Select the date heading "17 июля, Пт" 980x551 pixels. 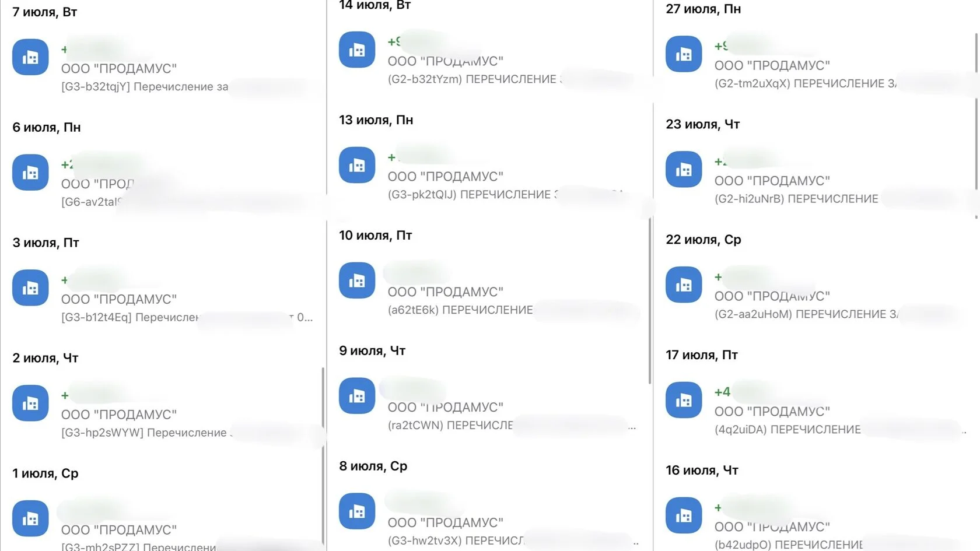(x=702, y=355)
